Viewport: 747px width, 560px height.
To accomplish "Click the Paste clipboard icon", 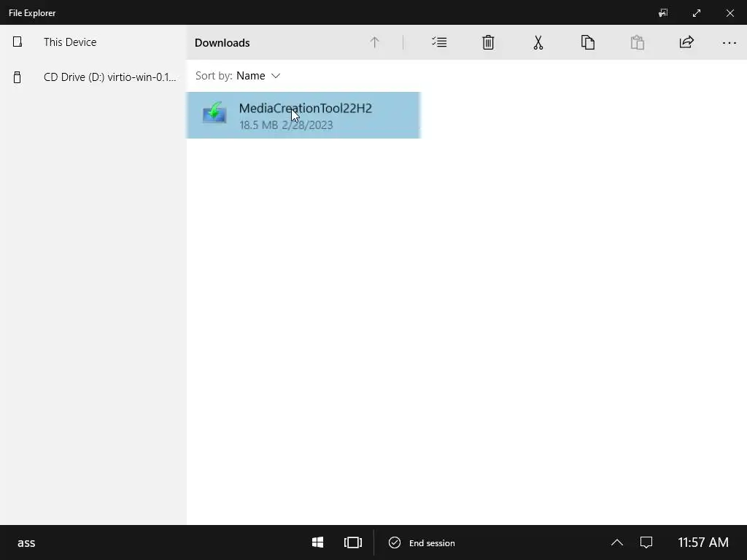I will coord(638,42).
